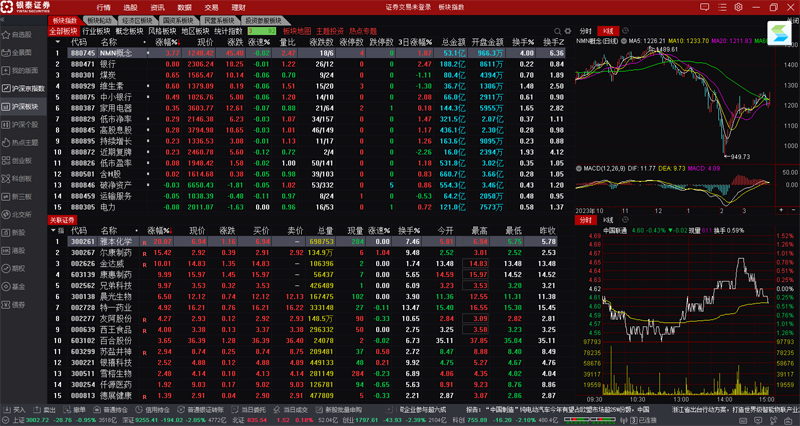Expand the MACD indicator dropdown circle

pos(579,168)
